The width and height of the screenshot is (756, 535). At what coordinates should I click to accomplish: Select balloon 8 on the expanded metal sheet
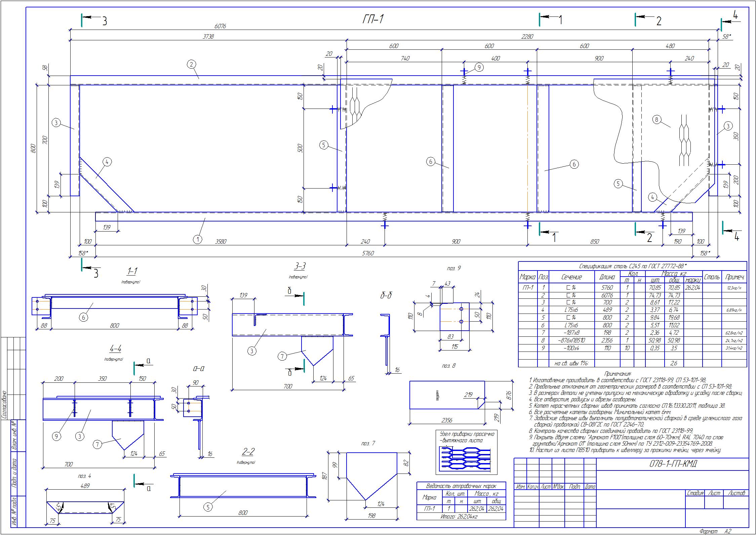pyautogui.click(x=656, y=119)
